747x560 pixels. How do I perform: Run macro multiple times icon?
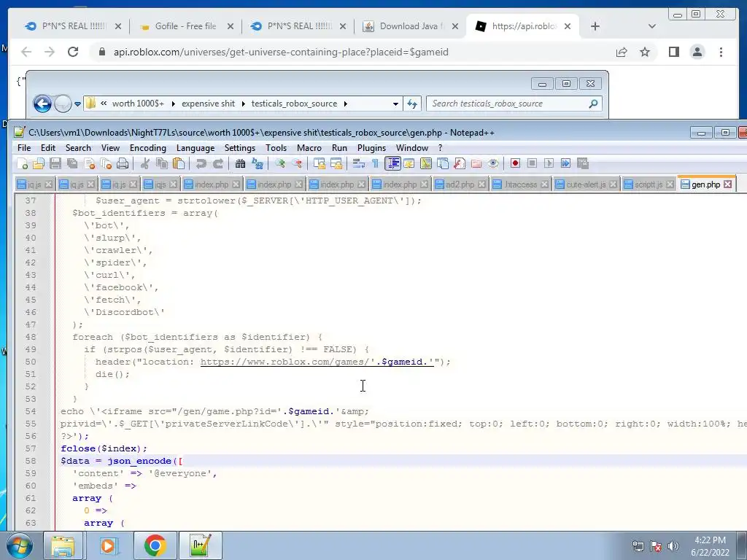[565, 164]
